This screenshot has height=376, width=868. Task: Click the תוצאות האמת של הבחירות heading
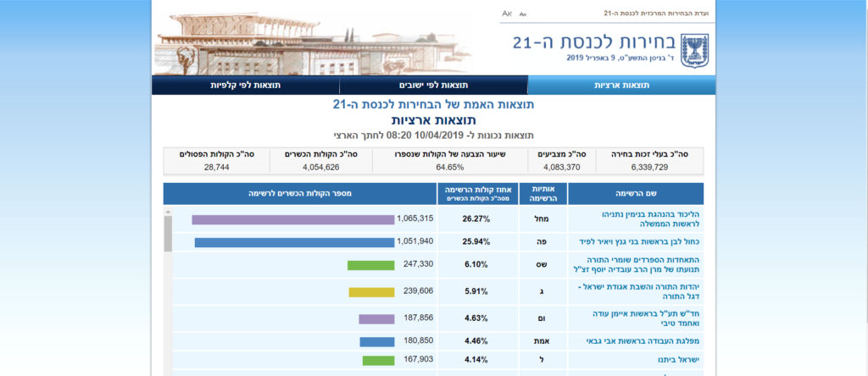point(433,104)
